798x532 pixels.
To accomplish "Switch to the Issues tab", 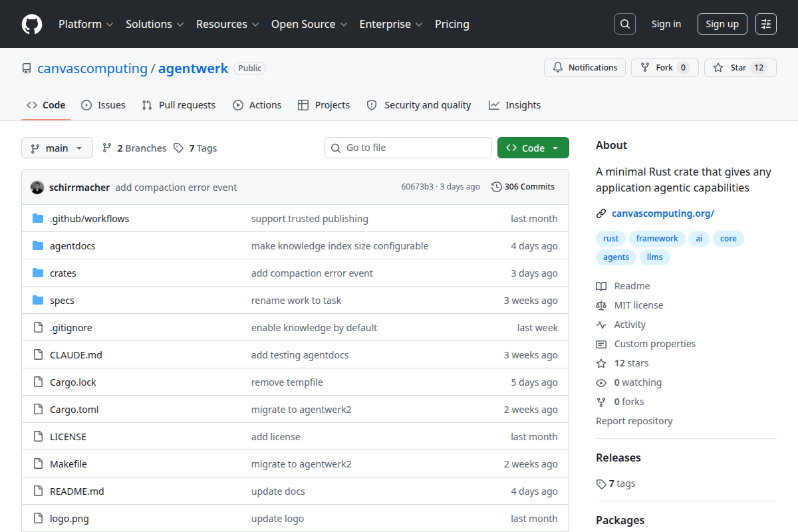I will point(103,105).
